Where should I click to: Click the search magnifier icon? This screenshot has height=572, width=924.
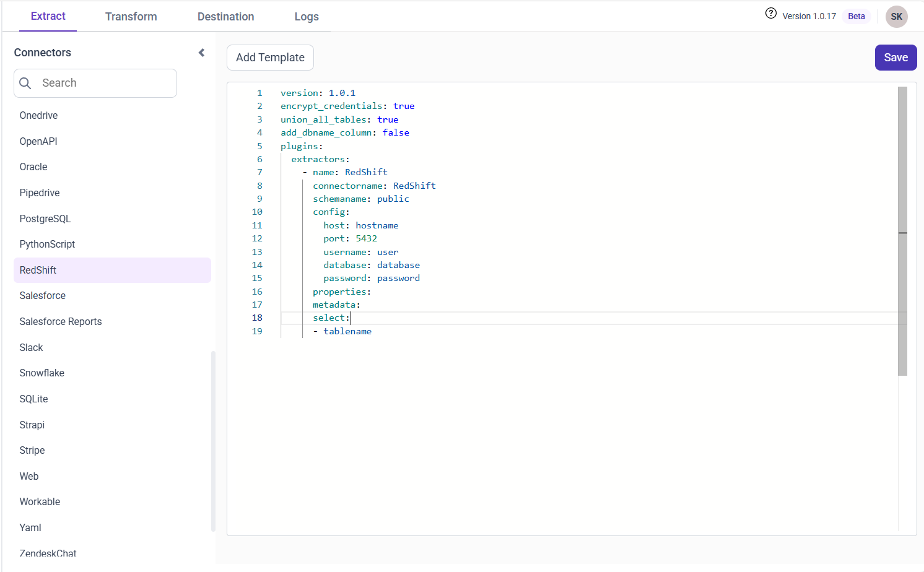[x=25, y=82]
